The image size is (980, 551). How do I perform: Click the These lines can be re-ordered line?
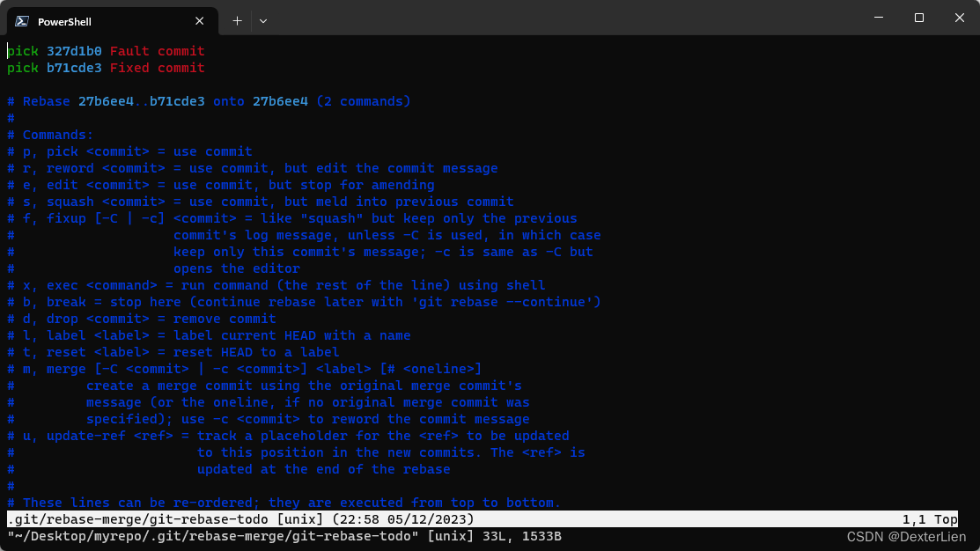coord(284,503)
